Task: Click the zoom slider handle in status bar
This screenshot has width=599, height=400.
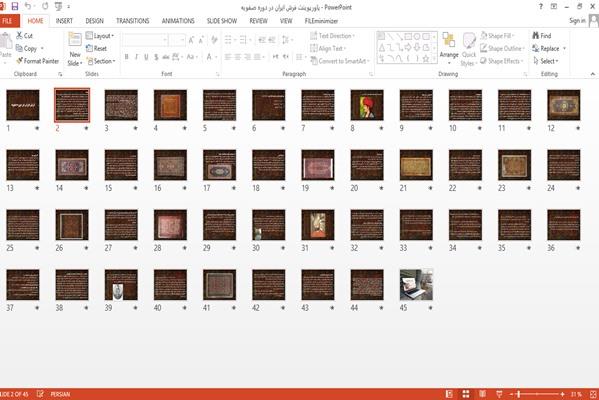Action: pos(519,394)
